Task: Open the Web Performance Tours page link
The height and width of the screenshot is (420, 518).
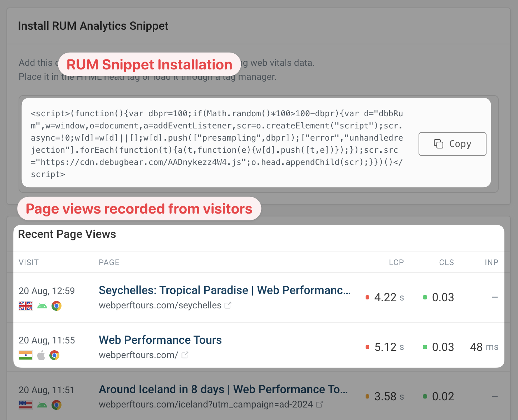Action: [x=160, y=340]
